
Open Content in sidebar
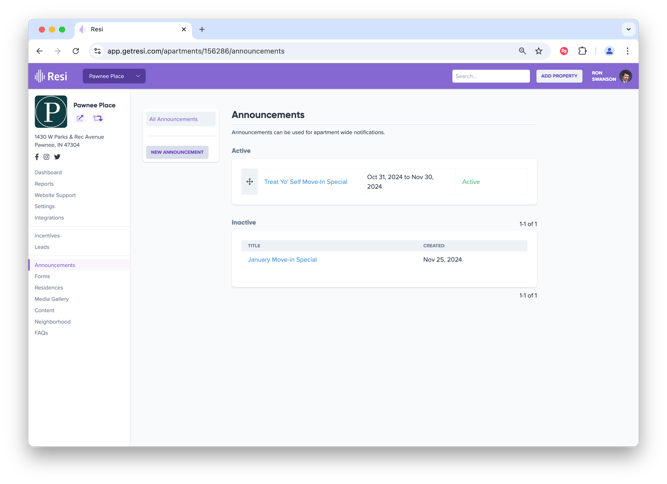click(45, 310)
